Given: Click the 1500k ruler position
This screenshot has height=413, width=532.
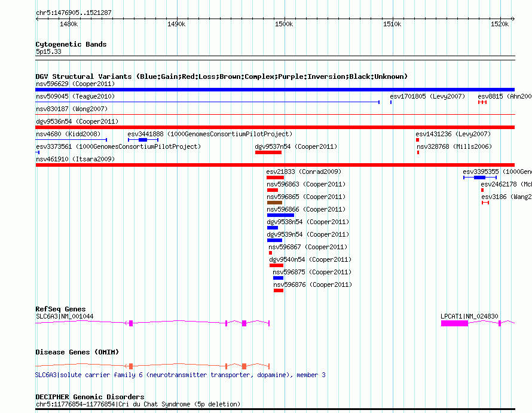Looking at the screenshot, I should tap(284, 24).
